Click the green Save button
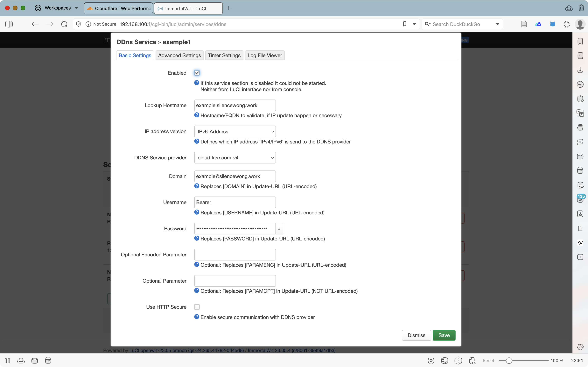 click(444, 335)
